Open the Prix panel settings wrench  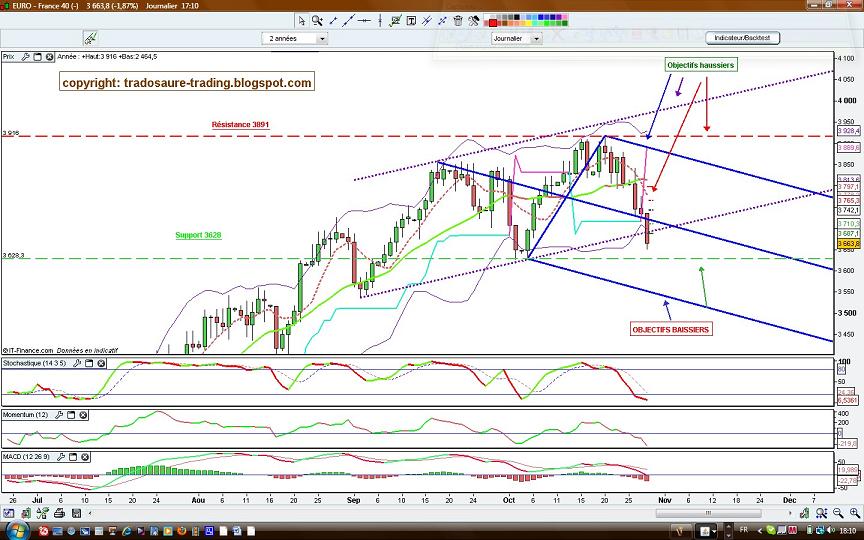pyautogui.click(x=25, y=57)
